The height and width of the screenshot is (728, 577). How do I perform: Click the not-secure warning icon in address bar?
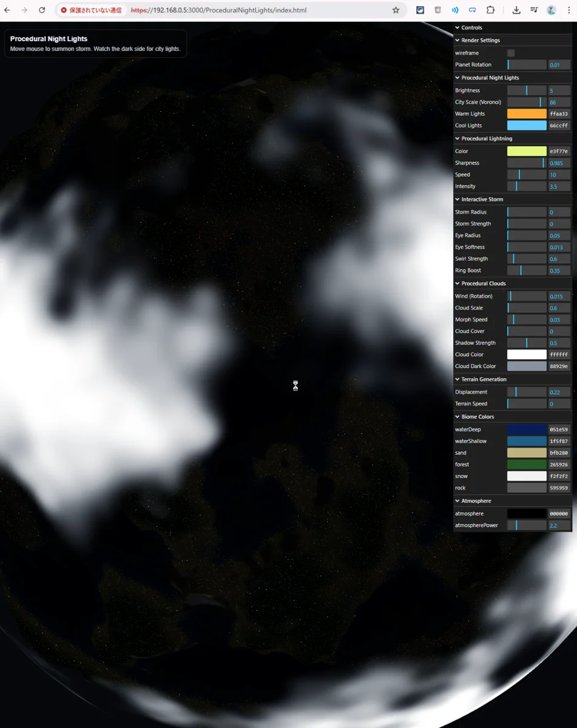click(x=64, y=10)
